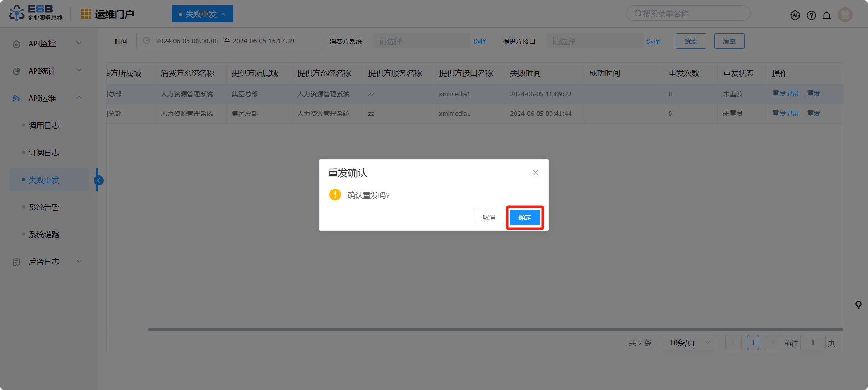This screenshot has width=868, height=390.
Task: Collapse the API运维 menu
Action: point(79,98)
